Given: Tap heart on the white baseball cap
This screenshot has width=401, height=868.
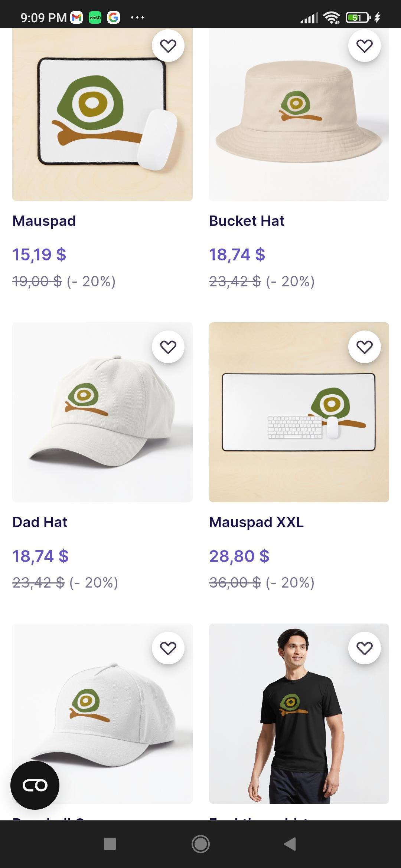Looking at the screenshot, I should coord(168,648).
